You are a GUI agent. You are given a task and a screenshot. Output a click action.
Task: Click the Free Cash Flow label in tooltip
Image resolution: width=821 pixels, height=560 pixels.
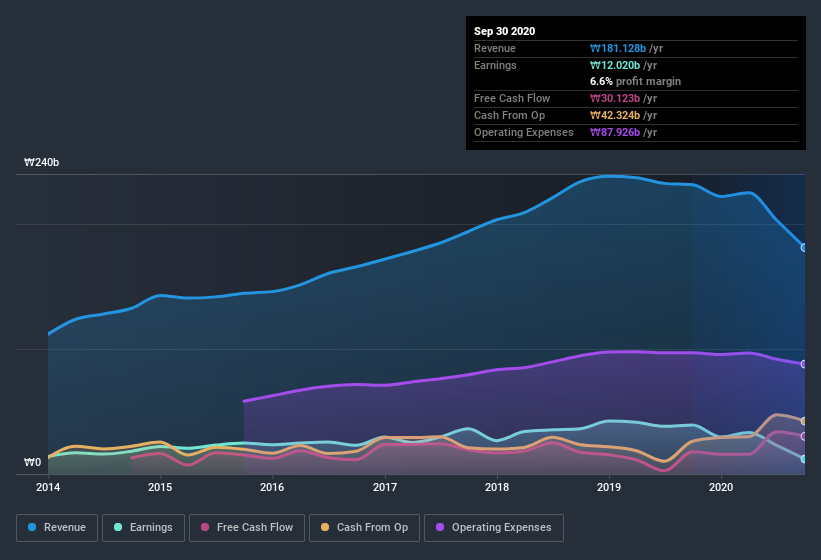(x=512, y=98)
